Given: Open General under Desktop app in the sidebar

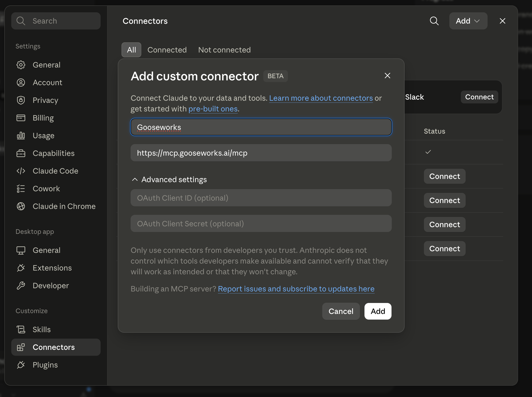Looking at the screenshot, I should pos(56,250).
